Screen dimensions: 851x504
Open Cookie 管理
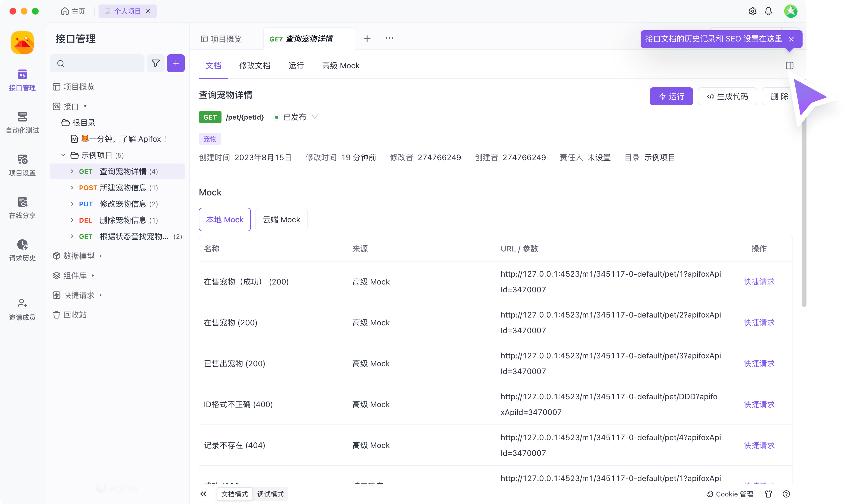[730, 494]
